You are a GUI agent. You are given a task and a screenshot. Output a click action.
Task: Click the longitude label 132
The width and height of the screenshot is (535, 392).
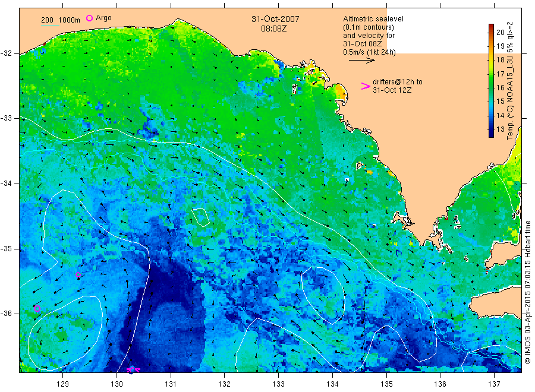(x=225, y=384)
